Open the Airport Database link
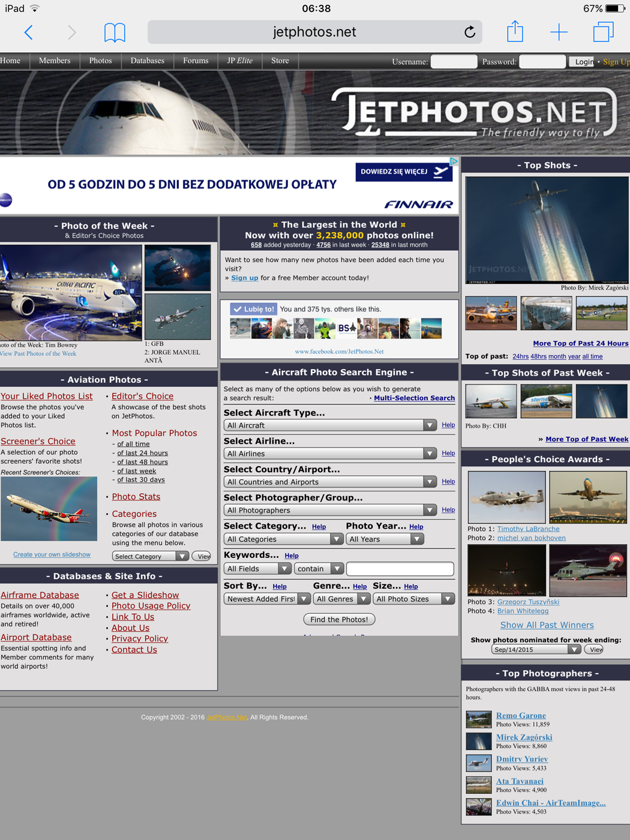The width and height of the screenshot is (630, 840). pos(36,637)
